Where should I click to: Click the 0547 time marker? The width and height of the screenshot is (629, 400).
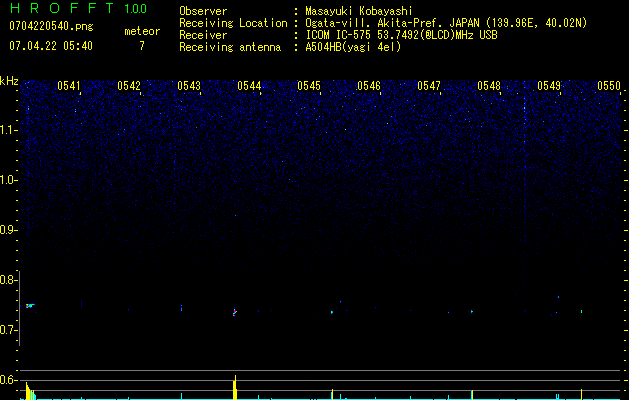[x=429, y=86]
